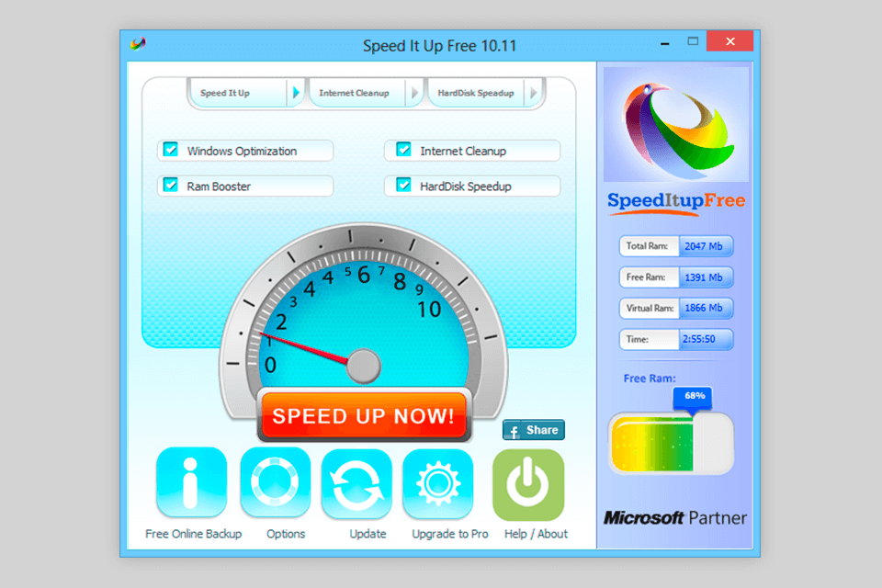This screenshot has height=588, width=882.
Task: Maximize the Speed It Up Free window
Action: click(x=693, y=41)
